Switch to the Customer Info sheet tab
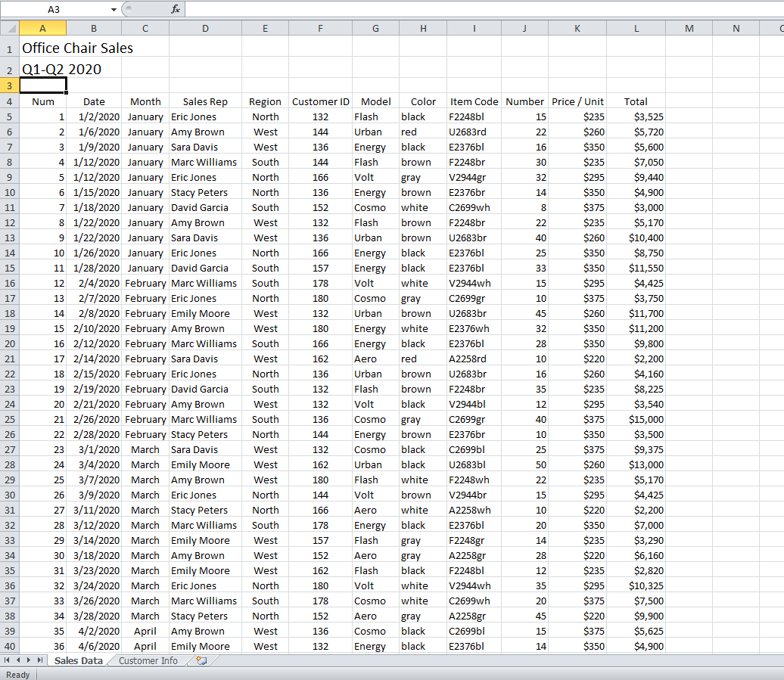The height and width of the screenshot is (680, 784). (148, 660)
